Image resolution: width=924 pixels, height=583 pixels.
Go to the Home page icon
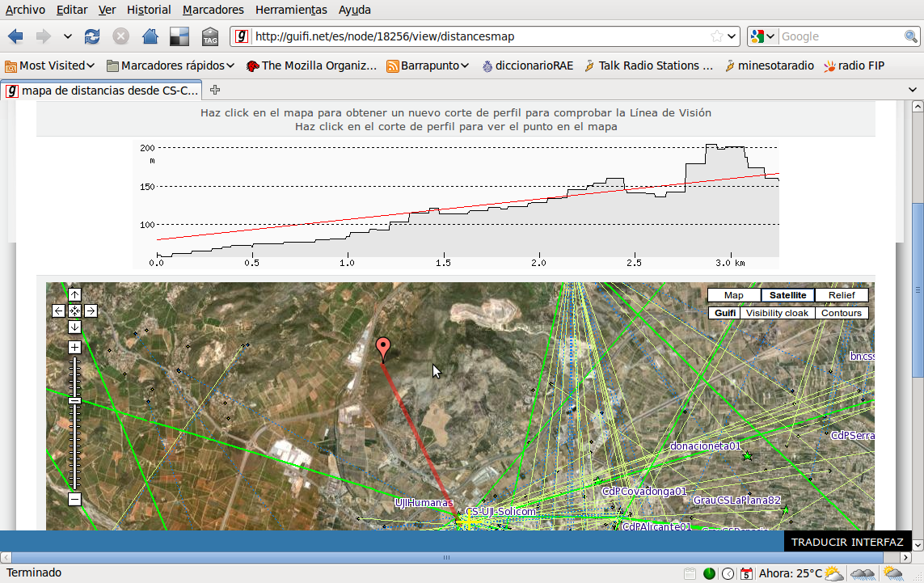(x=150, y=36)
